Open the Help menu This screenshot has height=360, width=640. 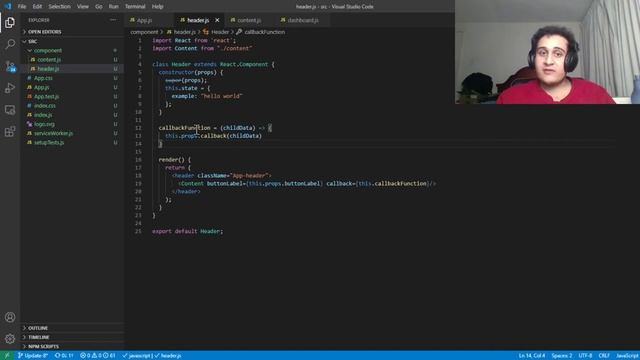[x=158, y=7]
